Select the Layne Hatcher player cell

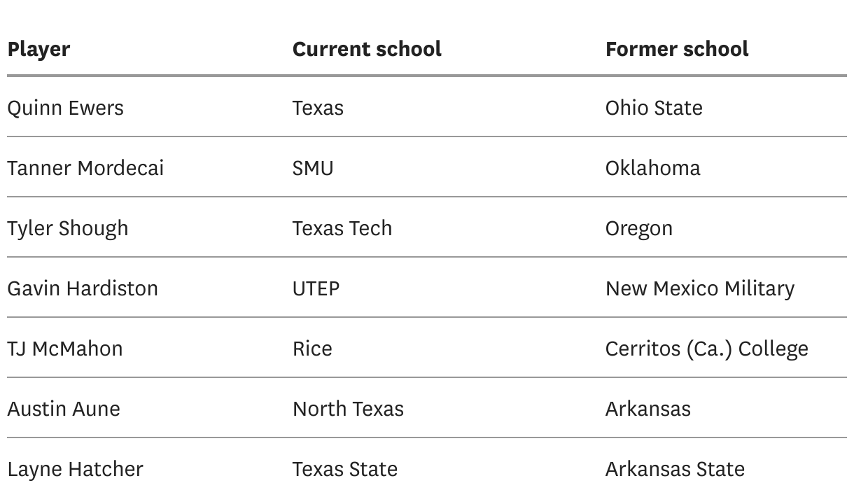coord(75,469)
